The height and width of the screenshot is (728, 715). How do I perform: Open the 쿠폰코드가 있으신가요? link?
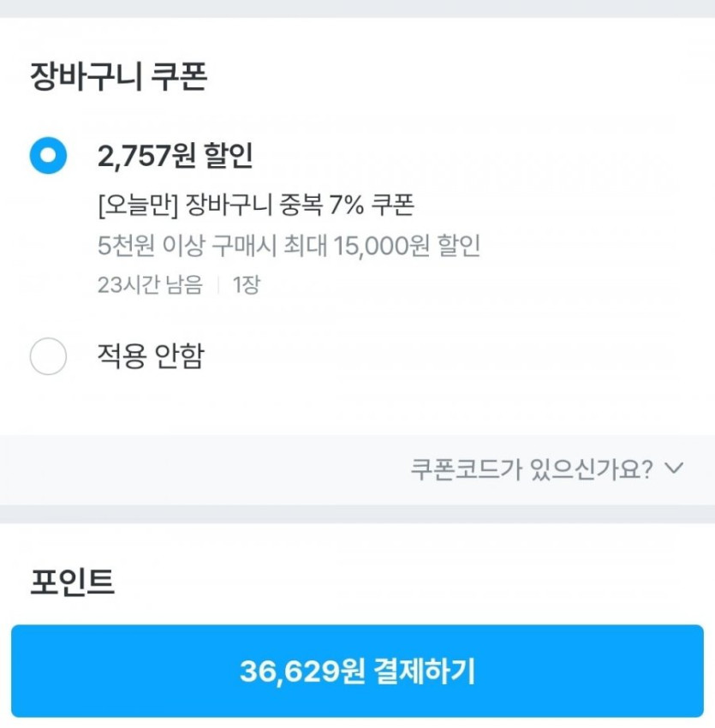[x=532, y=469]
